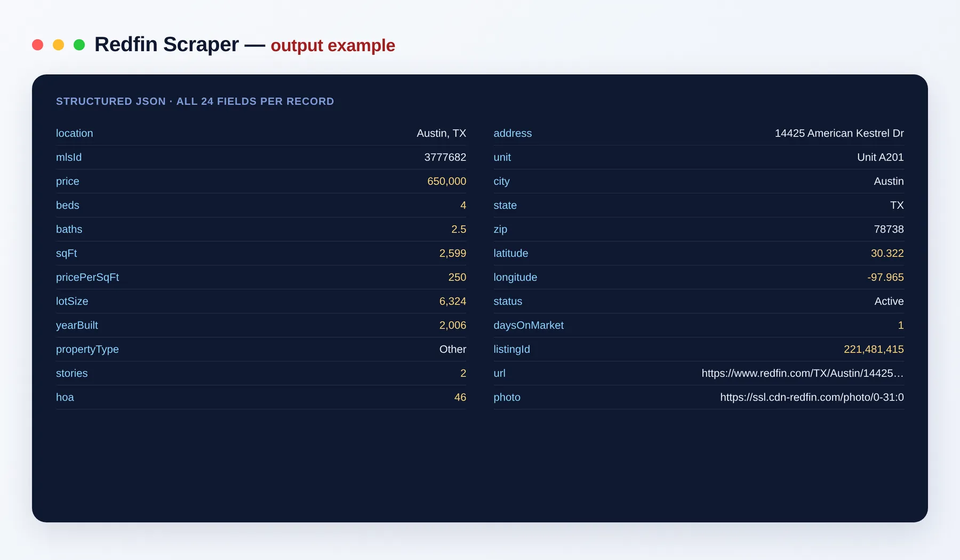Click the lotSize value '6,324'
Viewport: 960px width, 560px height.
[x=453, y=301]
